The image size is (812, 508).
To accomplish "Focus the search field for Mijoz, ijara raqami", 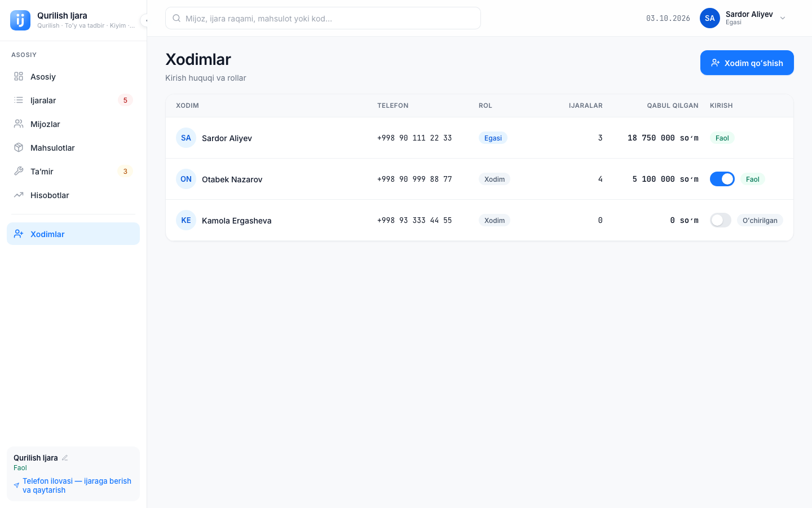I will coord(323,18).
